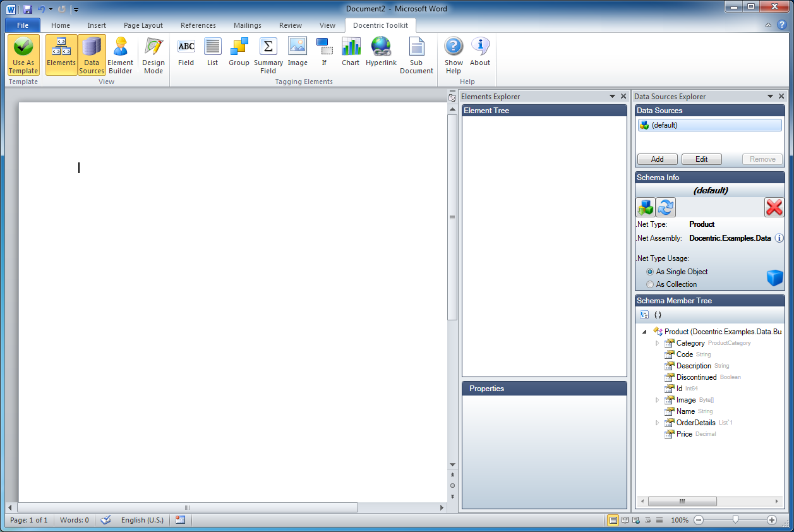Toggle Design Mode
Screen dimensions: 794x532
coord(153,55)
